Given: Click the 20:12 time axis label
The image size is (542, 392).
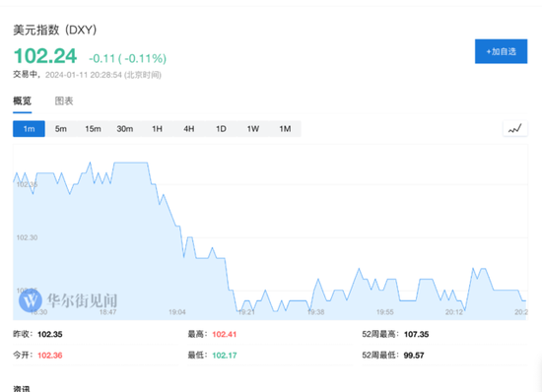Looking at the screenshot, I should [454, 312].
